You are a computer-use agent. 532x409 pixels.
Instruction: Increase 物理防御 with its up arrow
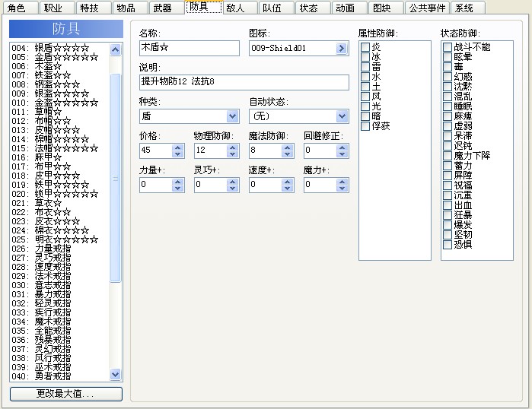coord(232,147)
